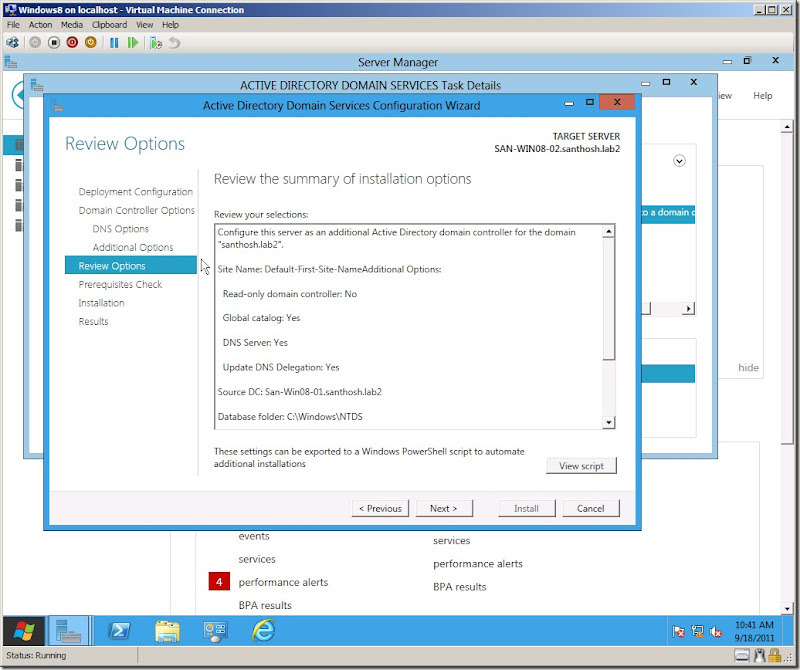This screenshot has height=670, width=800.
Task: Open the Action menu
Action: click(x=40, y=24)
